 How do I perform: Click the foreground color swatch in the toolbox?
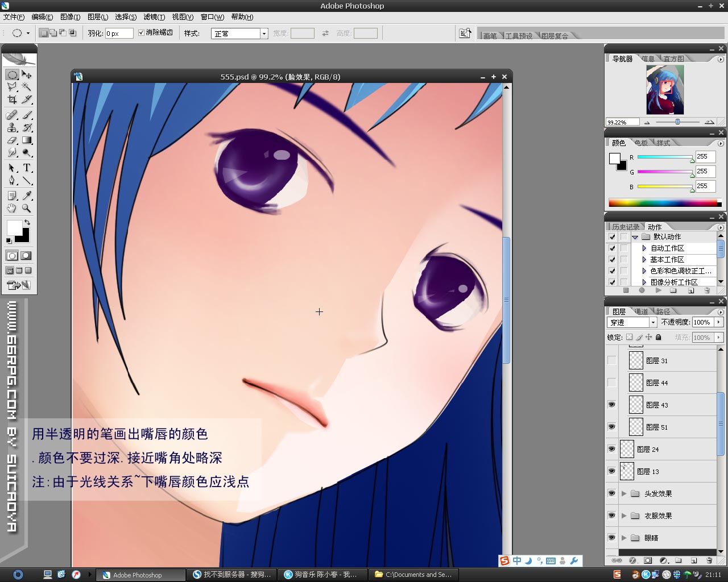[14, 227]
